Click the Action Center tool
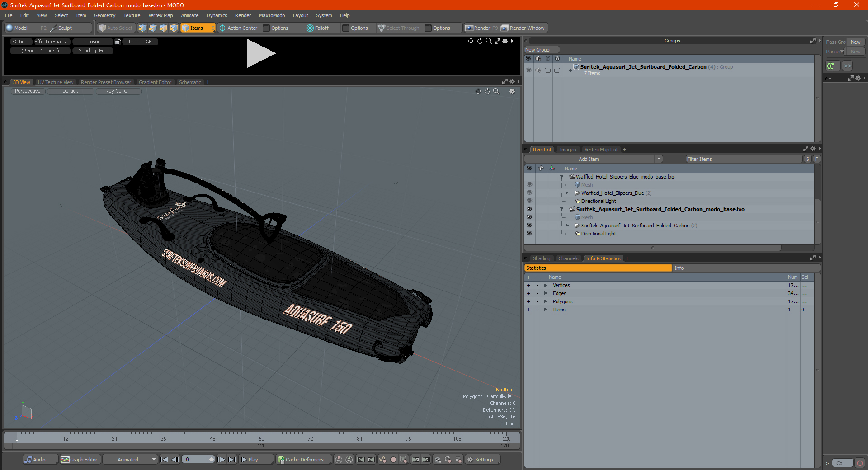Image resolution: width=868 pixels, height=470 pixels. coord(238,28)
